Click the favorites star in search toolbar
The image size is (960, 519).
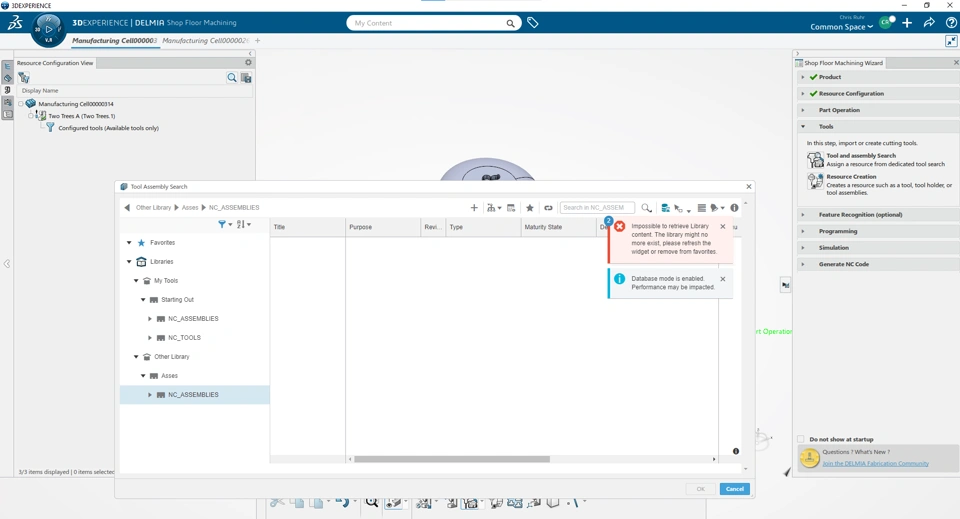coord(530,207)
